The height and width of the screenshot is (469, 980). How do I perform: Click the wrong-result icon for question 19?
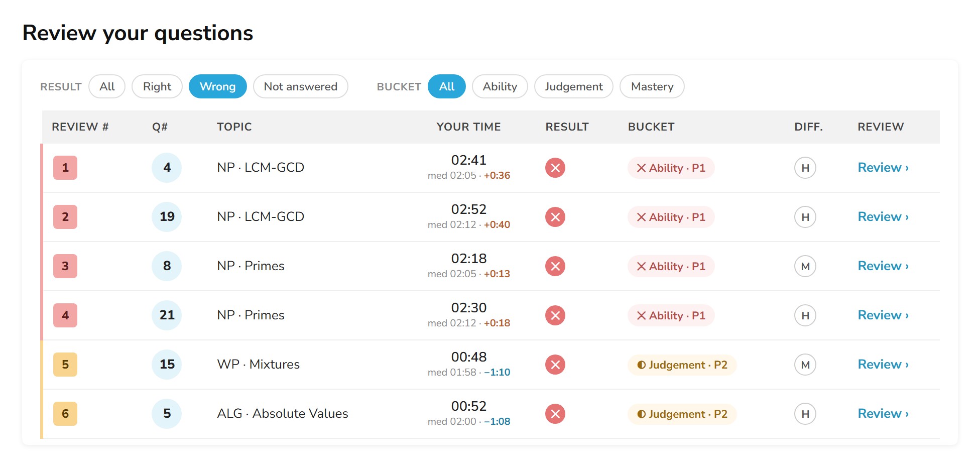555,217
